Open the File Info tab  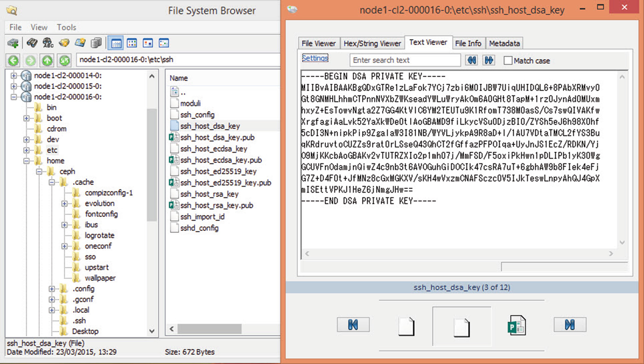(468, 43)
